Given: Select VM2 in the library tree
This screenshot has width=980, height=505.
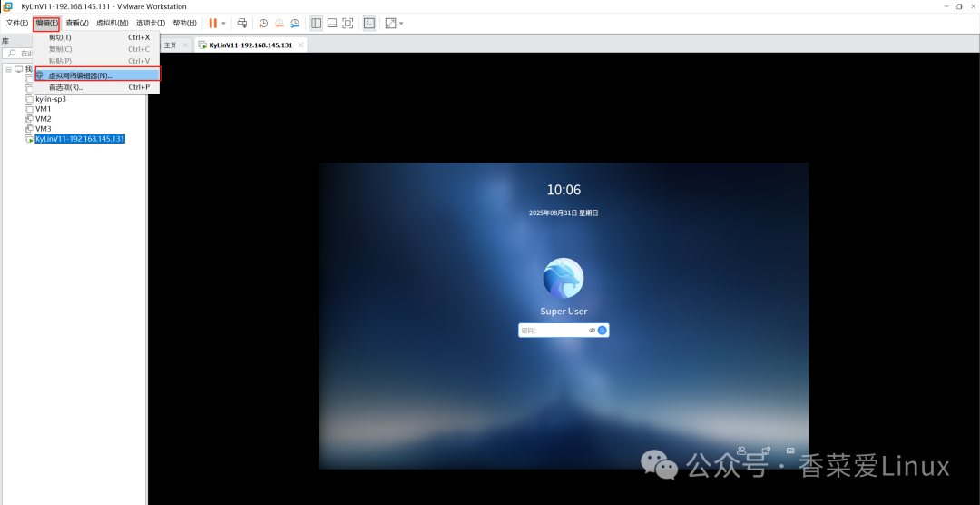Looking at the screenshot, I should tap(44, 119).
